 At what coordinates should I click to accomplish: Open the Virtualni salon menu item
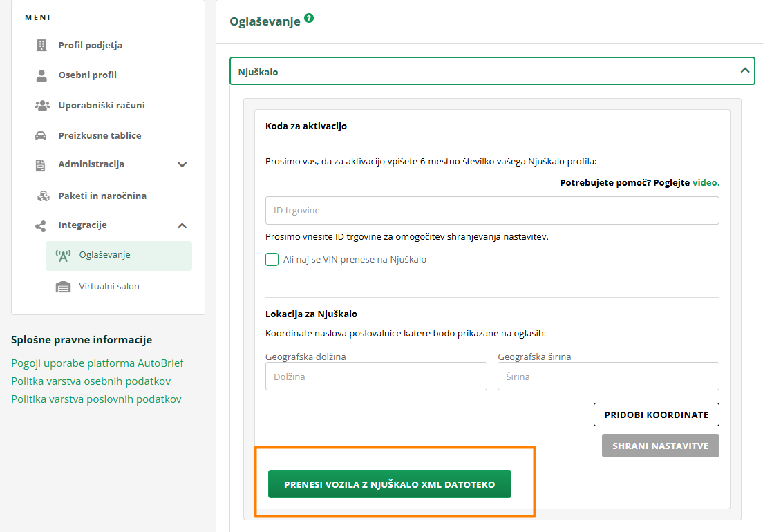click(x=109, y=286)
